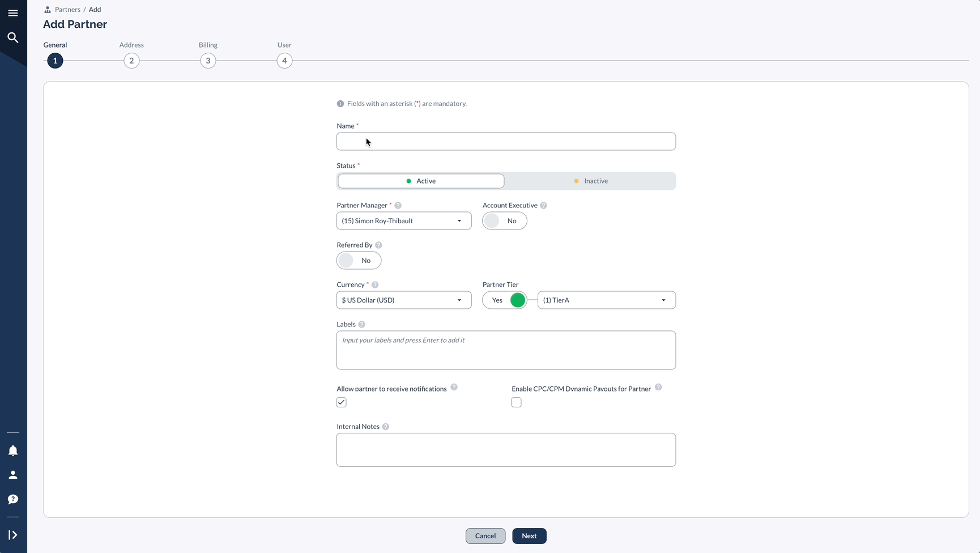Turn off the Partner Tier toggle
980x553 pixels.
point(505,300)
